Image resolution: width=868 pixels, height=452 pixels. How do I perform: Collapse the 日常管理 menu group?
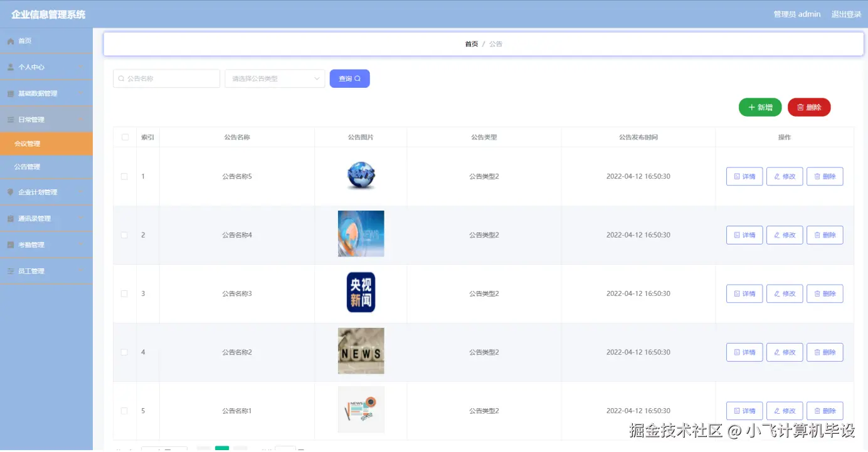pos(82,119)
